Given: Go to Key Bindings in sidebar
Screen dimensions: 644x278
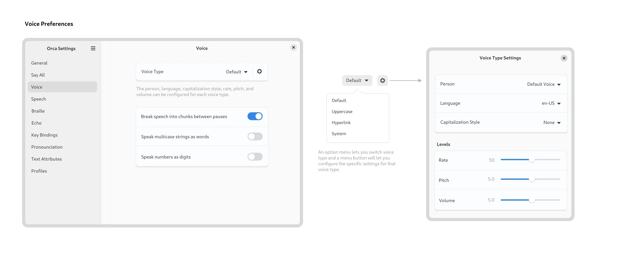Looking at the screenshot, I should tap(45, 135).
